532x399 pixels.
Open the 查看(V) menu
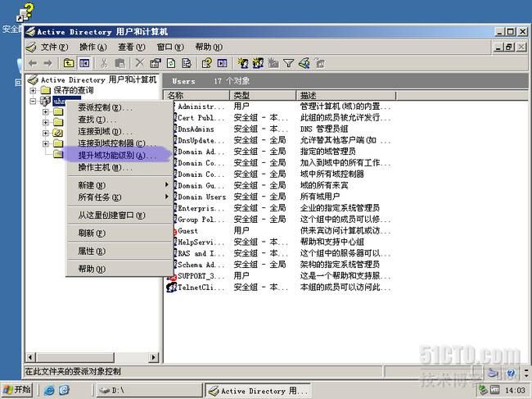coord(132,48)
